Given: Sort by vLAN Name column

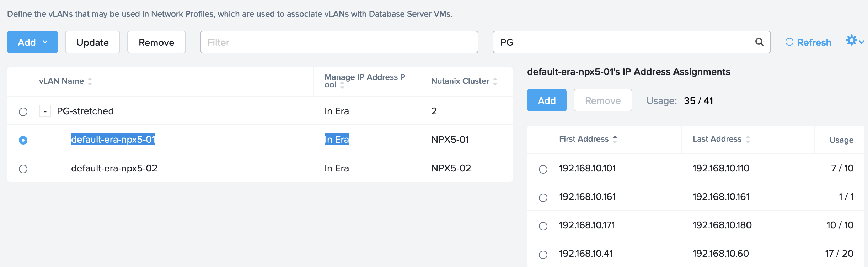Looking at the screenshot, I should tap(66, 81).
